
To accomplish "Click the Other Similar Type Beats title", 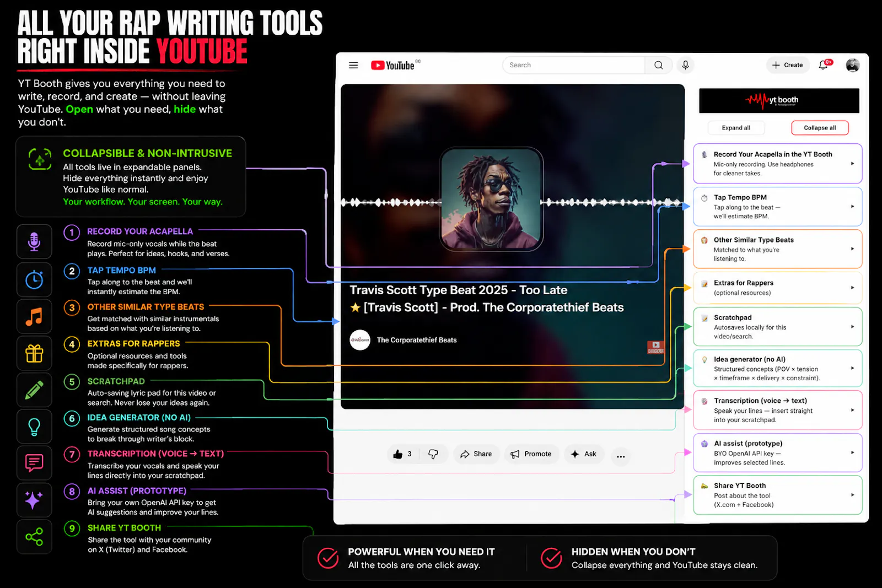I will [754, 240].
